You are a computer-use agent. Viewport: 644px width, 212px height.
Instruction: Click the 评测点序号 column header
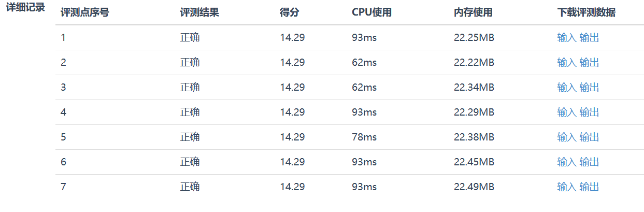(x=84, y=12)
